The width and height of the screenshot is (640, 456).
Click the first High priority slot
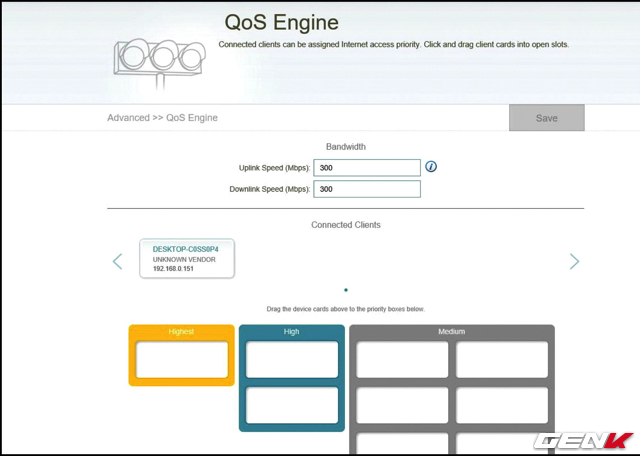(x=292, y=360)
